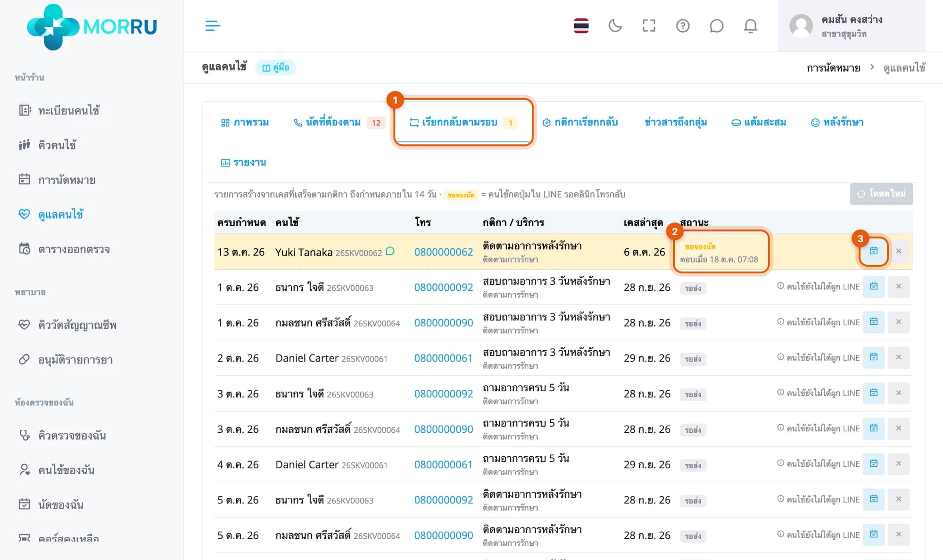
Task: Switch to the นัดที่ต้องตาม tab
Action: point(339,122)
